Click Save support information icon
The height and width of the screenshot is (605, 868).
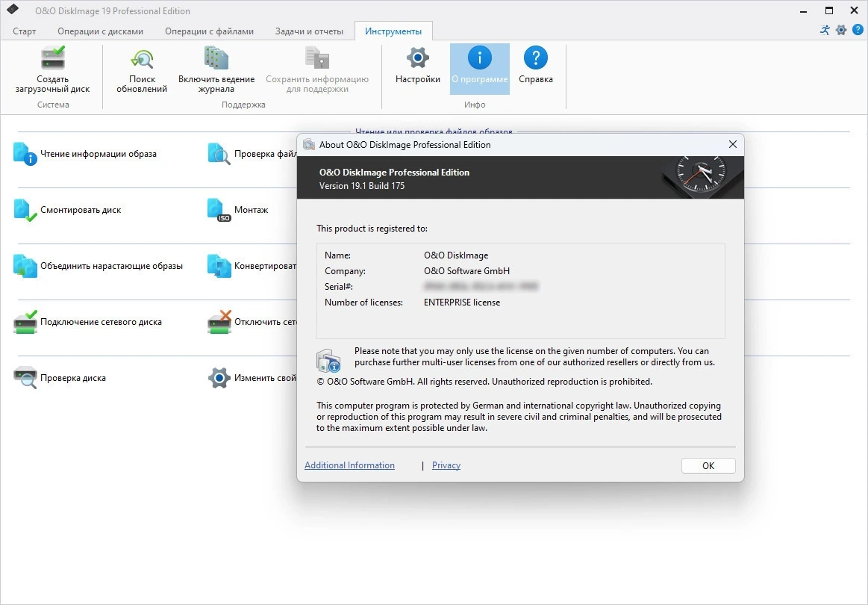(317, 58)
